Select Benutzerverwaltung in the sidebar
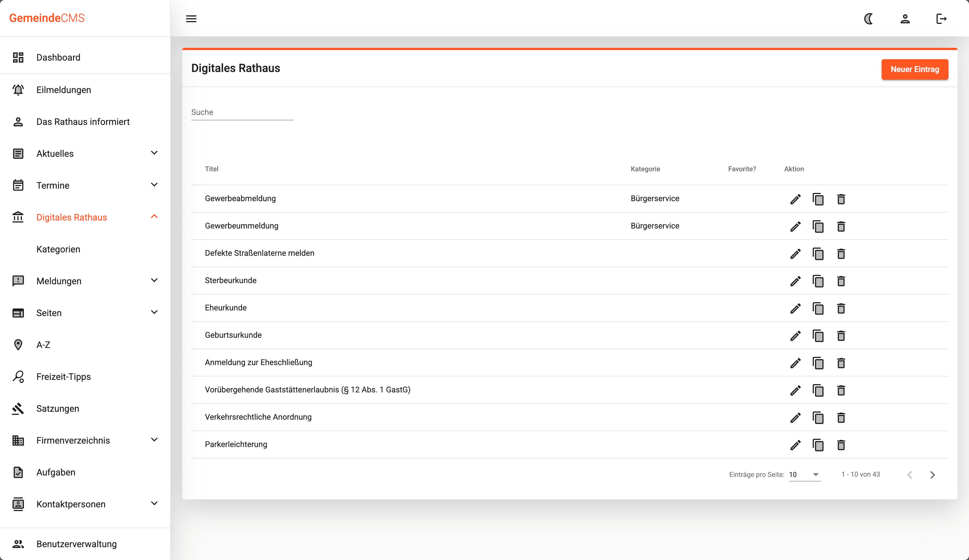Image resolution: width=969 pixels, height=560 pixels. coord(76,543)
